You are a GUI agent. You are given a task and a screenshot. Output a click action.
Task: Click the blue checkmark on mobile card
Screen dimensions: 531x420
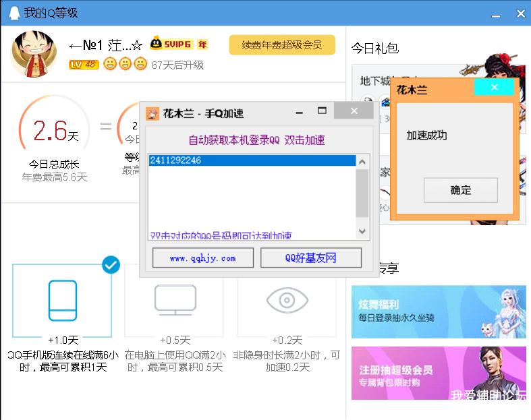(111, 265)
